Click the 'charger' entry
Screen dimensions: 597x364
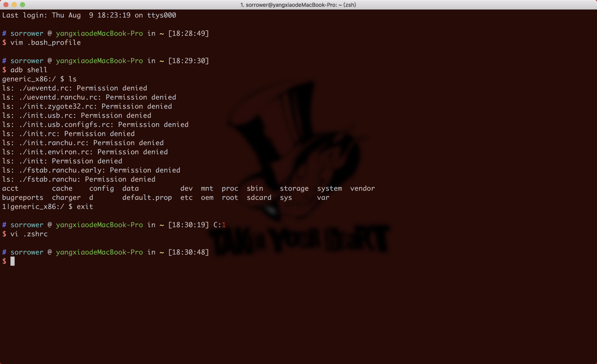[66, 198]
